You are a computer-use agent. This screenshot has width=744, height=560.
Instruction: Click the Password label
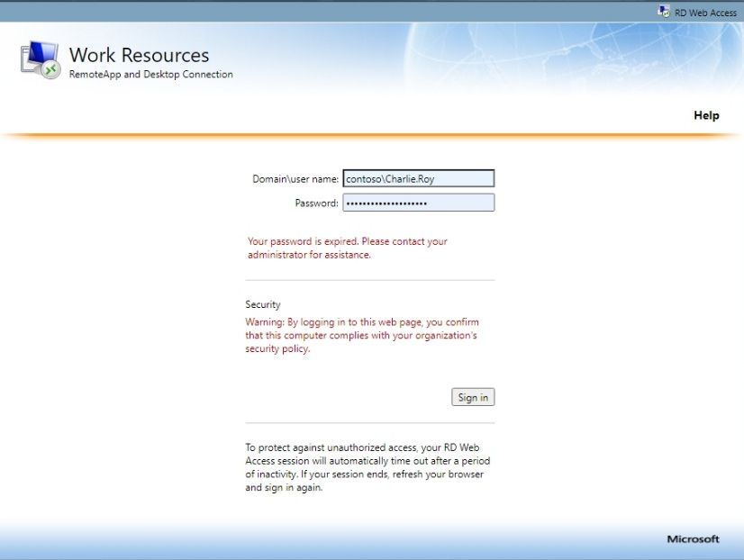pos(318,202)
